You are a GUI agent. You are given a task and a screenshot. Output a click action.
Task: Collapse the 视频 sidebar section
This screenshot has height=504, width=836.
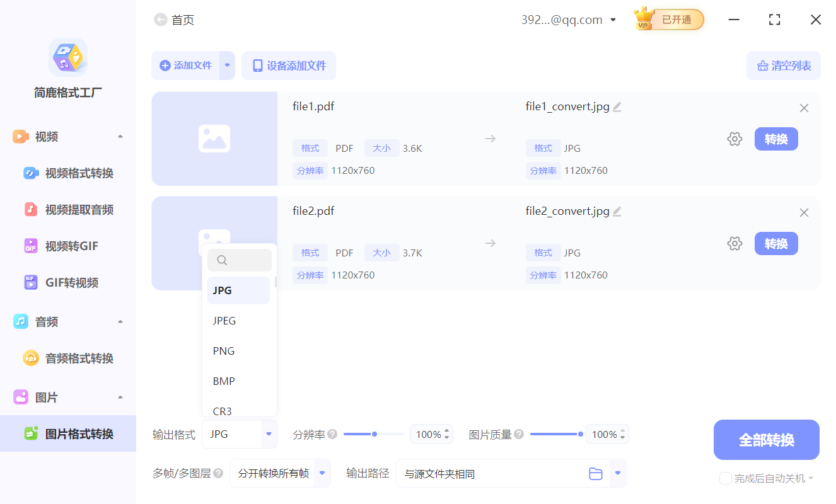[120, 136]
